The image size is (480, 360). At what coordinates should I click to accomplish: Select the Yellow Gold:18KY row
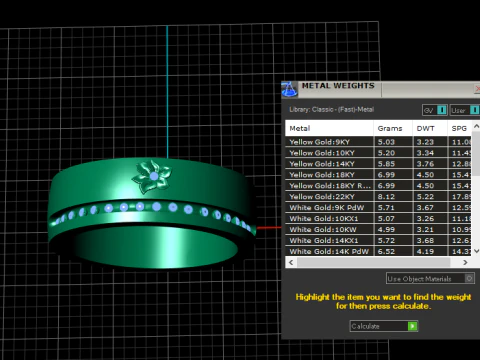click(378, 175)
